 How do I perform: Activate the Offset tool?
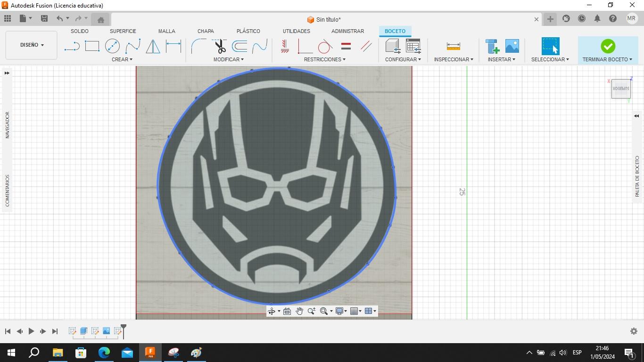pyautogui.click(x=239, y=46)
